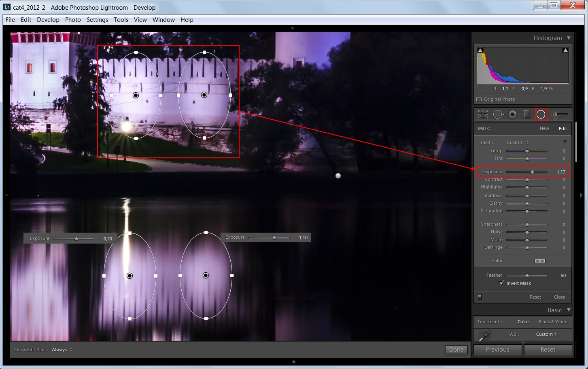
Task: Click the panel Exposure slider handle
Action: coord(533,172)
